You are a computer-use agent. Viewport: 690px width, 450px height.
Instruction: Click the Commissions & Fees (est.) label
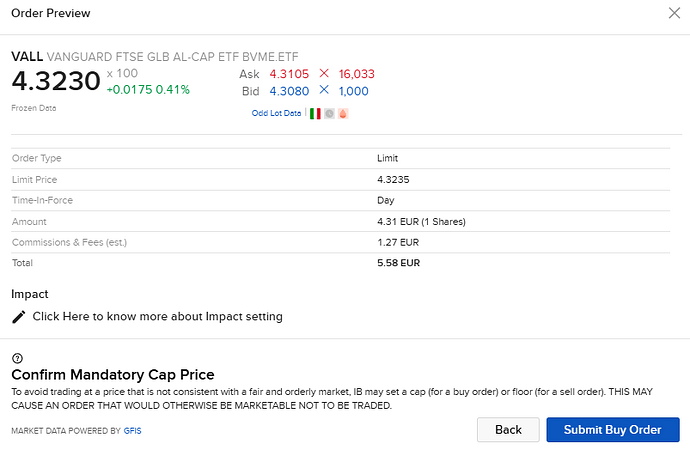point(69,242)
